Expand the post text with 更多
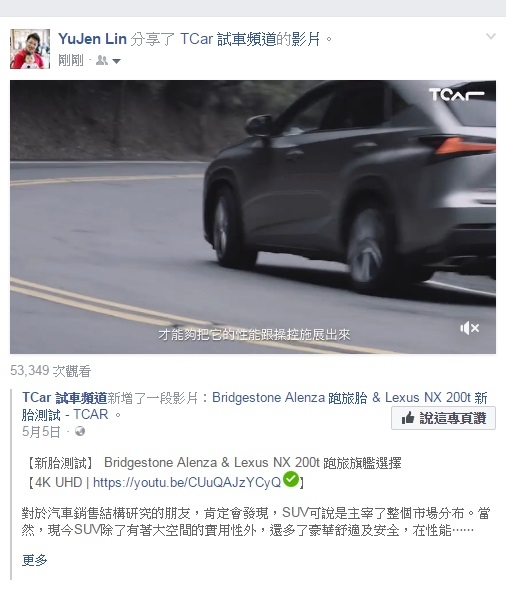 tap(35, 560)
